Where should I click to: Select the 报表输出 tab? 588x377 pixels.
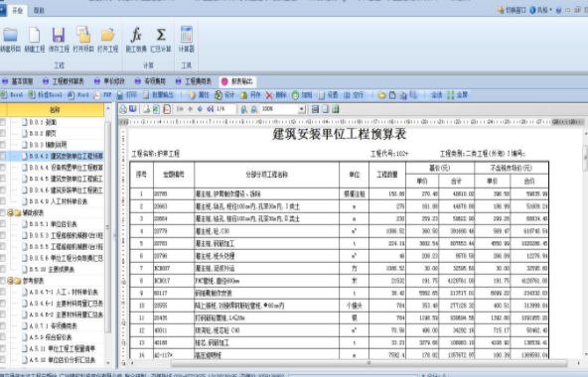click(x=237, y=81)
